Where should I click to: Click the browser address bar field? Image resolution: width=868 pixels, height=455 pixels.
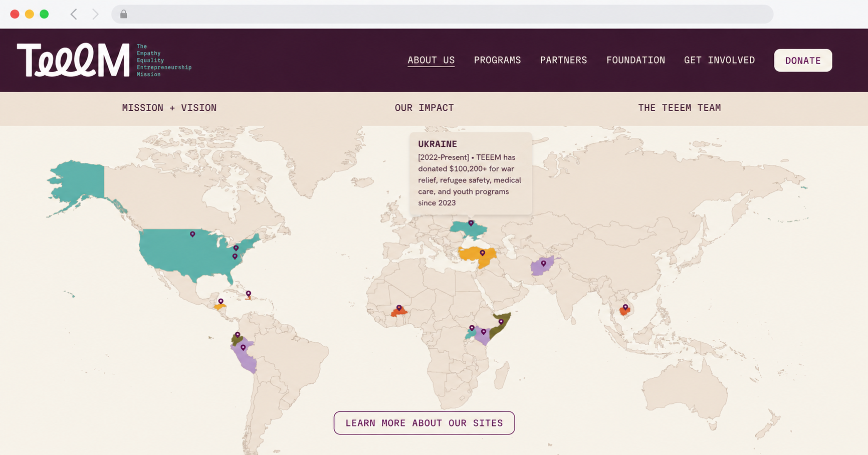[442, 14]
